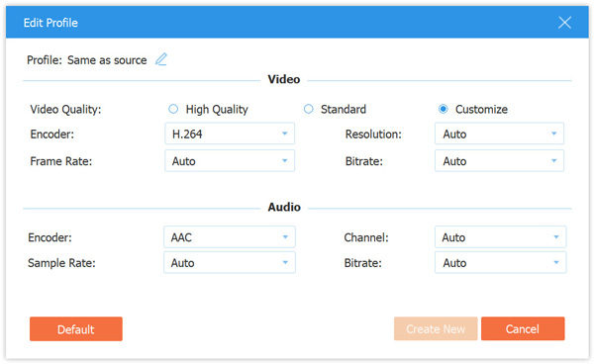The image size is (594, 364).
Task: Click the Default button
Action: point(76,329)
